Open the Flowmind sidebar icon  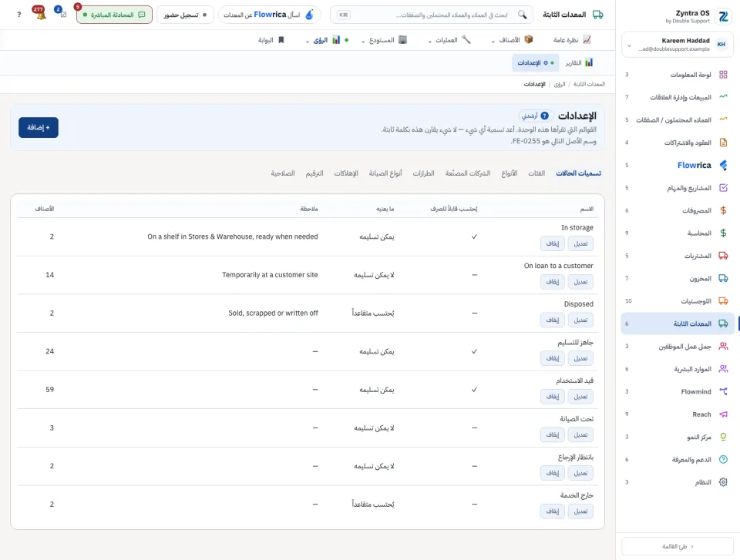point(723,391)
